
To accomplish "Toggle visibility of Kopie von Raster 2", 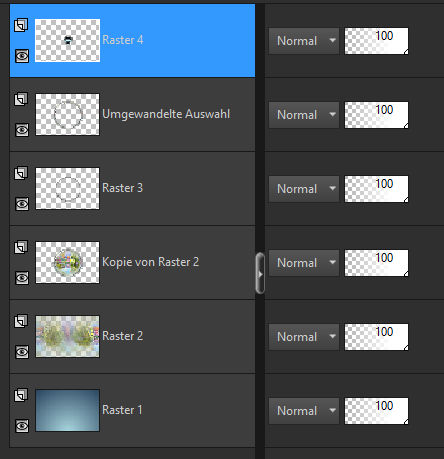I will tap(22, 278).
